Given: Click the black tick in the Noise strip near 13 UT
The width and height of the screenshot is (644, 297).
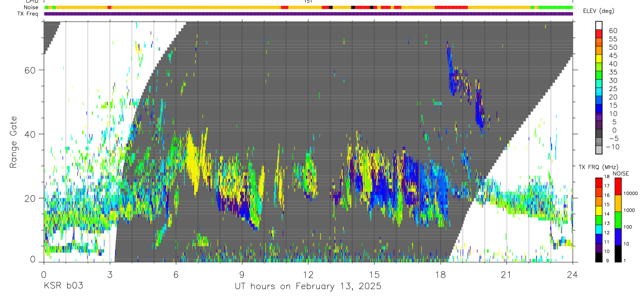Looking at the screenshot, I should pyautogui.click(x=331, y=7).
